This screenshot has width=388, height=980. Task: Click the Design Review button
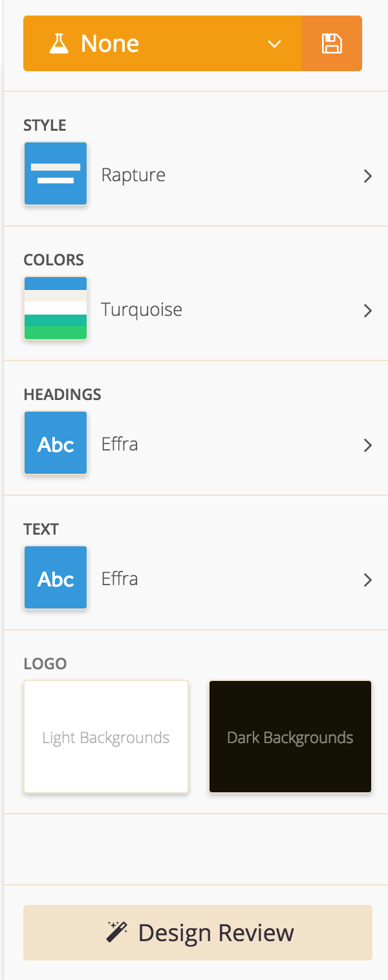[198, 933]
